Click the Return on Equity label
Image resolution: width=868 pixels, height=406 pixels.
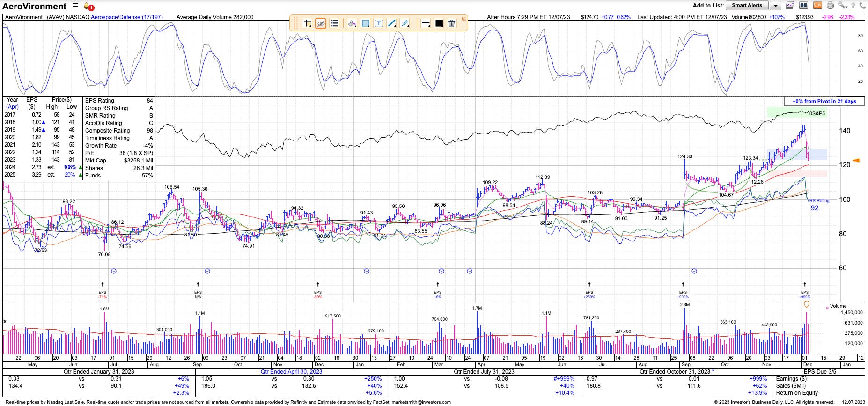click(796, 393)
